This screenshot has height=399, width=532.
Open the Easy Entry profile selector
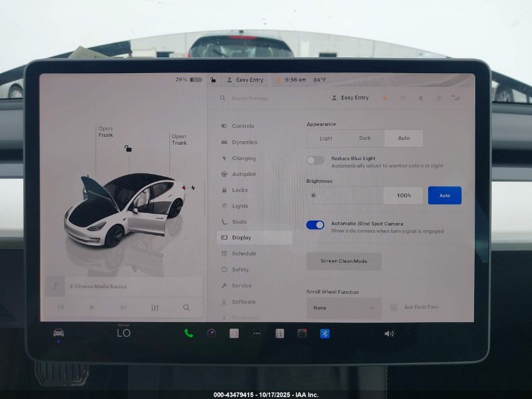[x=350, y=98]
